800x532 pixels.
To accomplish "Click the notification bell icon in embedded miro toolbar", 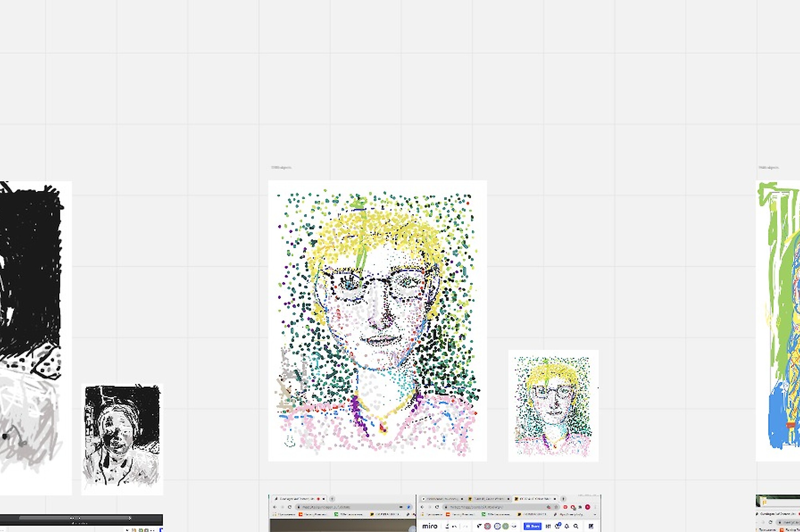I will [567, 526].
